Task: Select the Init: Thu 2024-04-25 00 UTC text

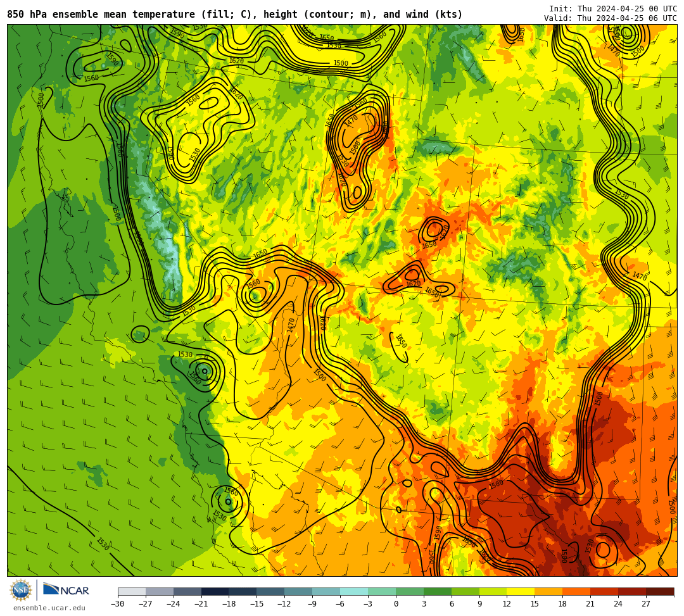Action: pyautogui.click(x=613, y=9)
